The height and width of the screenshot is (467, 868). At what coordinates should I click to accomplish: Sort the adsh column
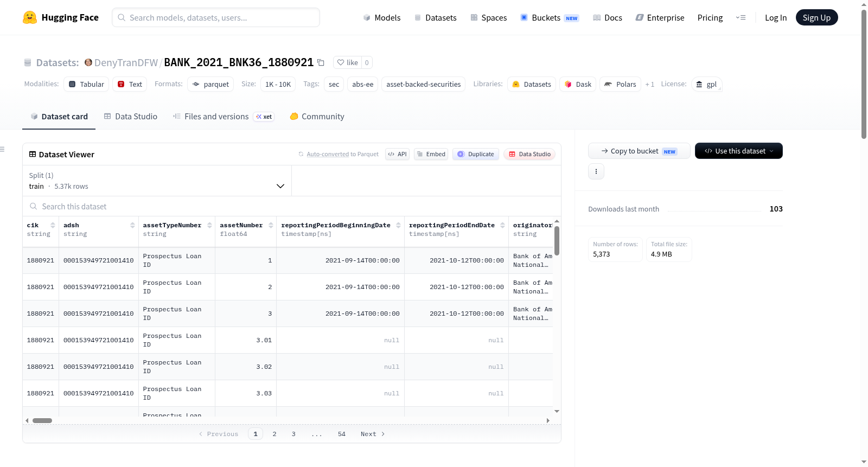coord(132,225)
